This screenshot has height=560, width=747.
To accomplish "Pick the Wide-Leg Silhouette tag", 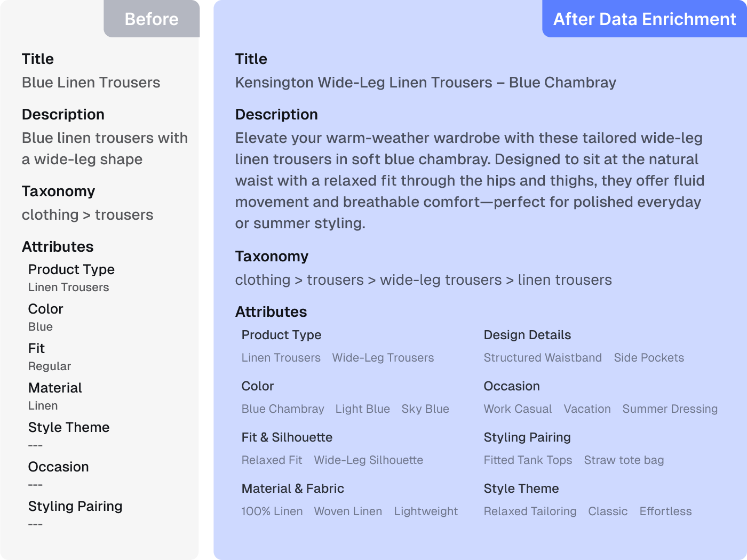I will 368,460.
